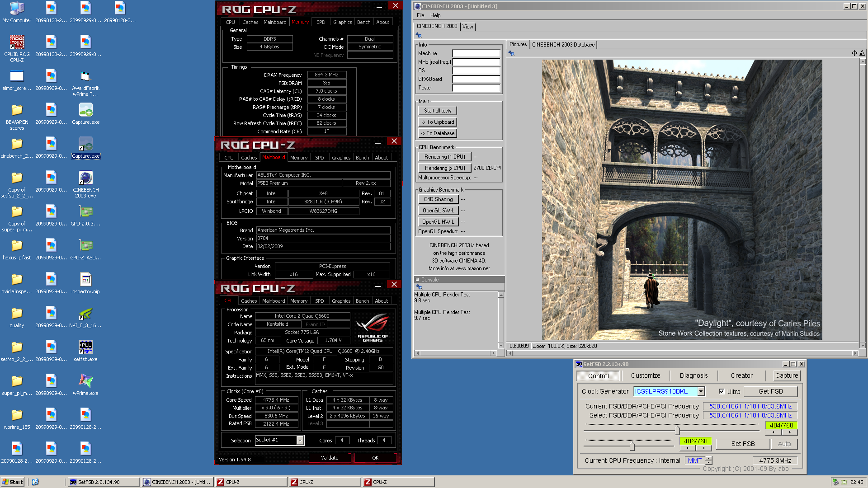Screen dimensions: 868x488
Task: Open the quality folder icon
Action: pos(17,317)
